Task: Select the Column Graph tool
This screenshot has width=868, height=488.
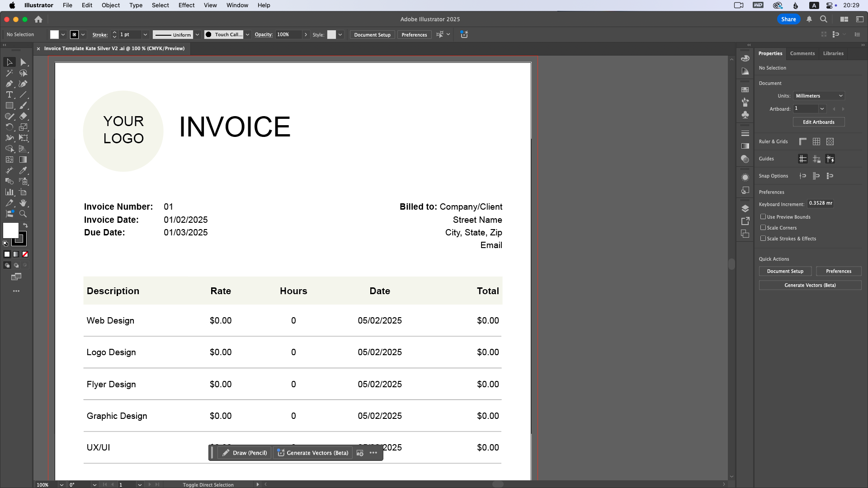Action: (9, 192)
